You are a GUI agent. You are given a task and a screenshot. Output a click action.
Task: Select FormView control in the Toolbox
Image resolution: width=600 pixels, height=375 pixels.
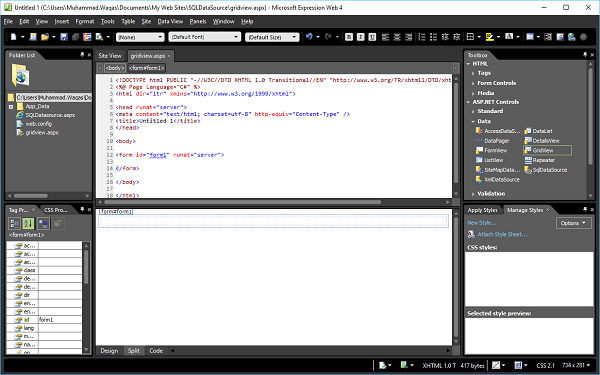[x=491, y=150]
